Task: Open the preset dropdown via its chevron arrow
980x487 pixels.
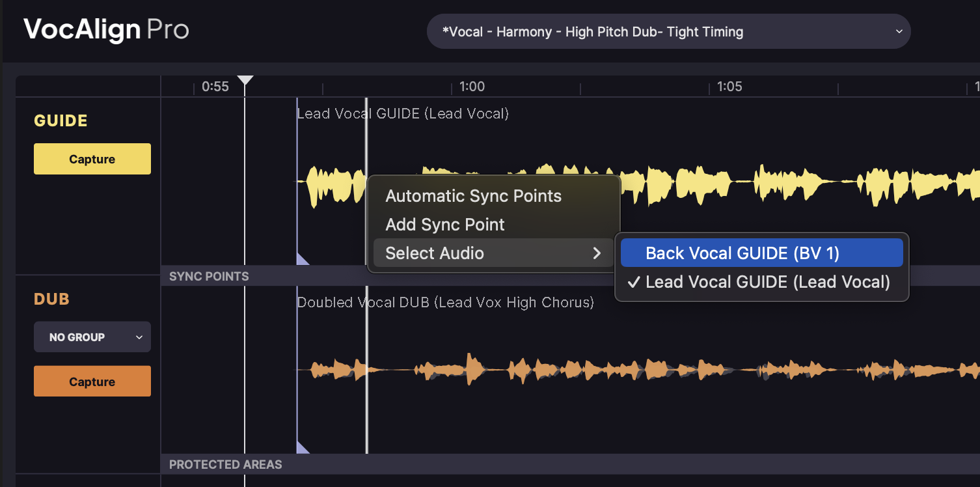Action: click(899, 31)
